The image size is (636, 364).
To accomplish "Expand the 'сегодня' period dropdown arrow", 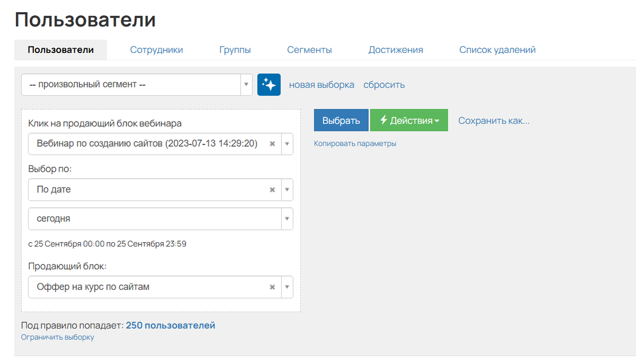I will (x=287, y=219).
